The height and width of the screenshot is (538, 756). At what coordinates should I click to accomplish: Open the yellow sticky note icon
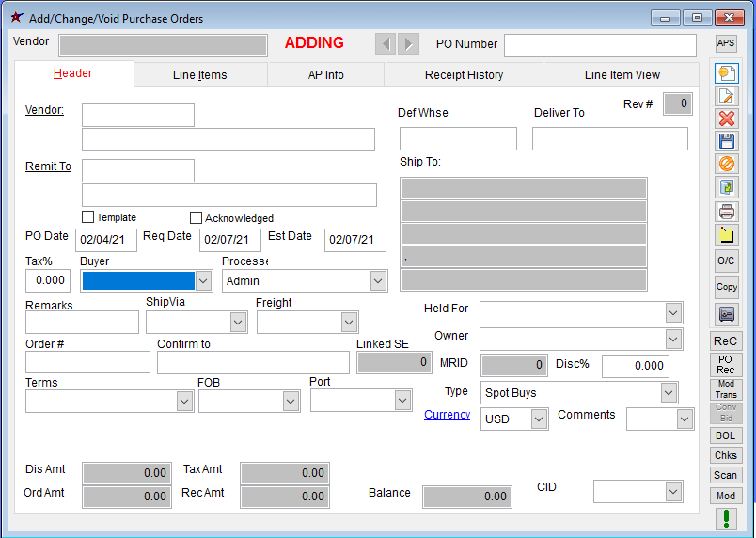coord(726,234)
